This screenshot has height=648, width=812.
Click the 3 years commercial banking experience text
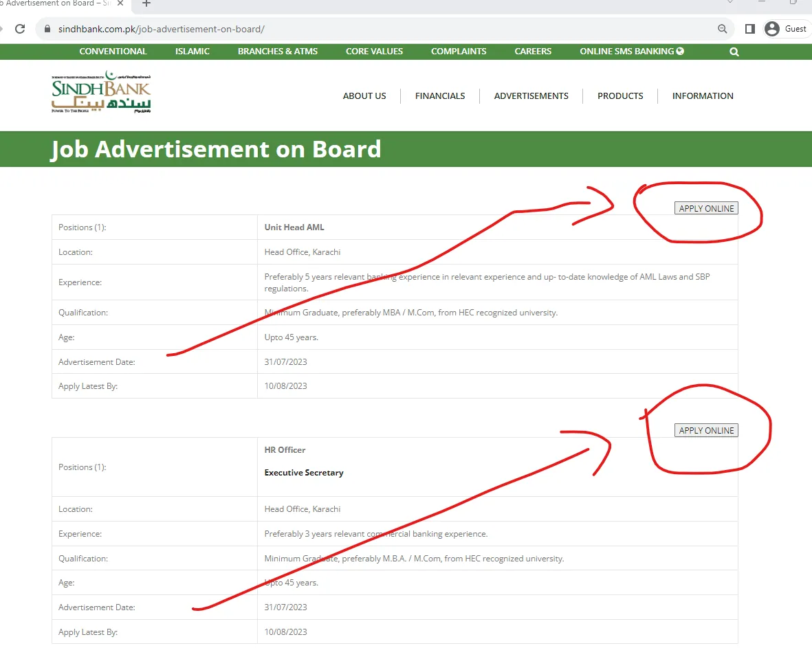point(376,534)
